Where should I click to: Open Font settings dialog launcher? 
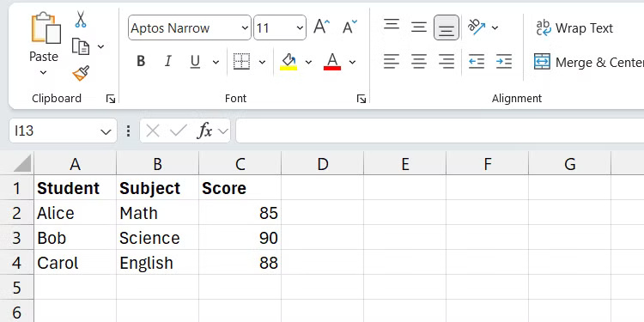(361, 99)
